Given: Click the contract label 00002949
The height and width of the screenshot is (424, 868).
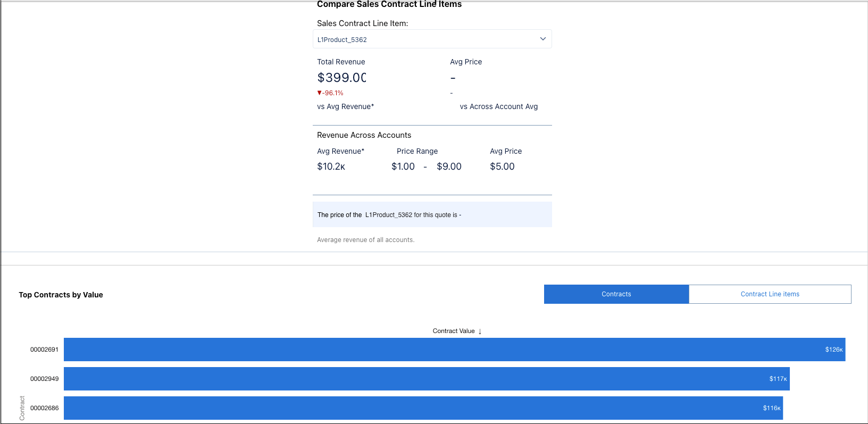Looking at the screenshot, I should 44,379.
